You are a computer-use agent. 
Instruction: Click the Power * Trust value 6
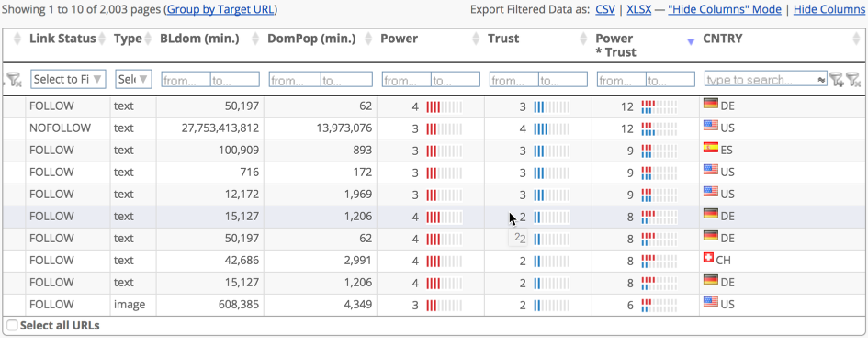pyautogui.click(x=630, y=305)
